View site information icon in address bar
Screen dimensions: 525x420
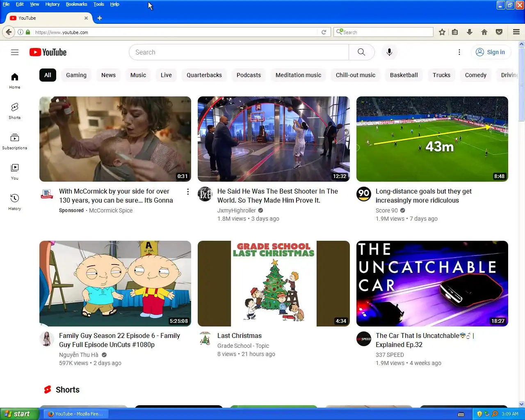click(20, 32)
